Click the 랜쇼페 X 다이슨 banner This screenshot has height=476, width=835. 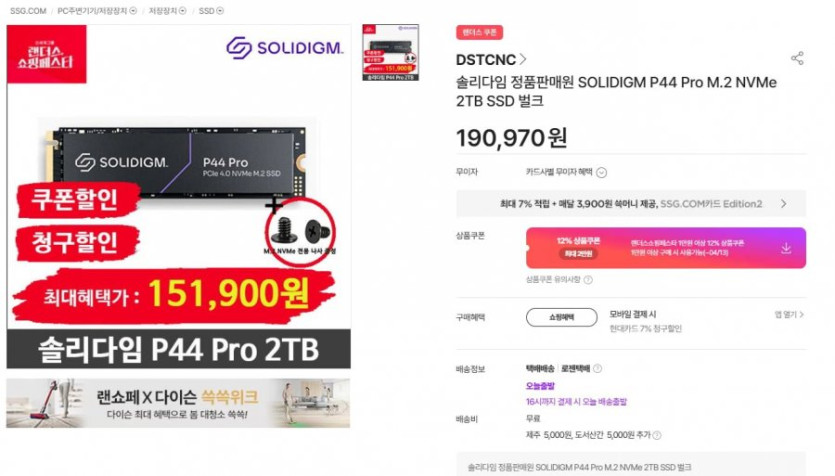coord(178,403)
